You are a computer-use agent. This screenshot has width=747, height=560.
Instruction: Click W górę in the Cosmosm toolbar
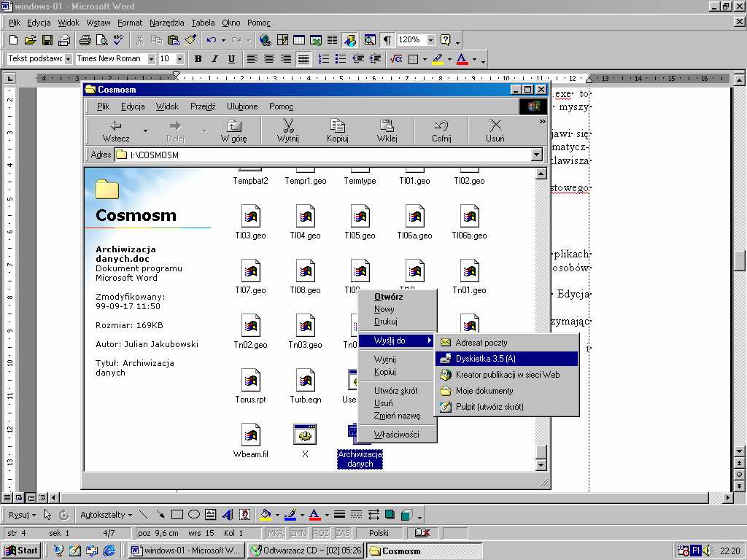click(233, 131)
